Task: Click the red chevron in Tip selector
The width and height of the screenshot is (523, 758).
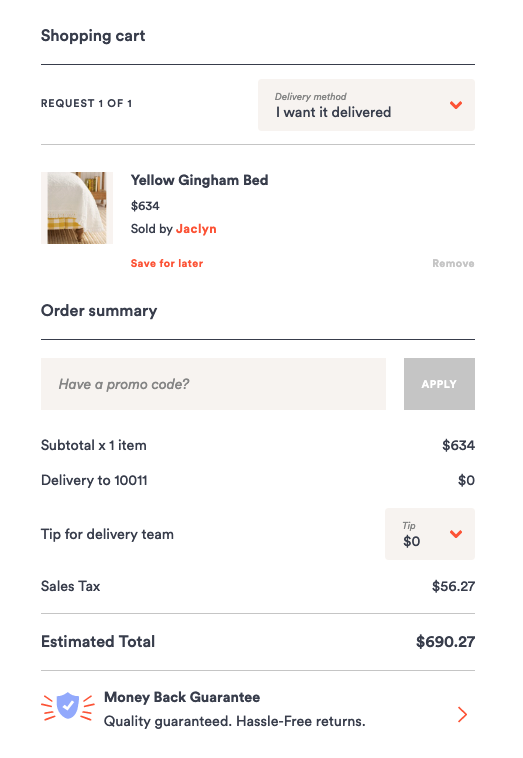Action: [x=456, y=534]
